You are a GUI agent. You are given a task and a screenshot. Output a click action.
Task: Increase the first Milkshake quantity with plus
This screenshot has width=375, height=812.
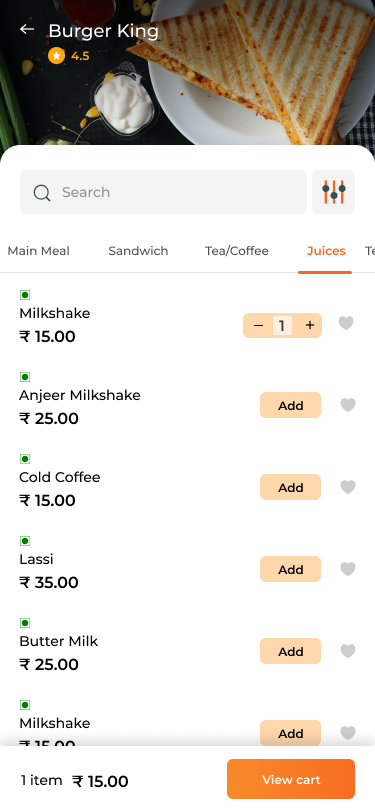point(310,325)
